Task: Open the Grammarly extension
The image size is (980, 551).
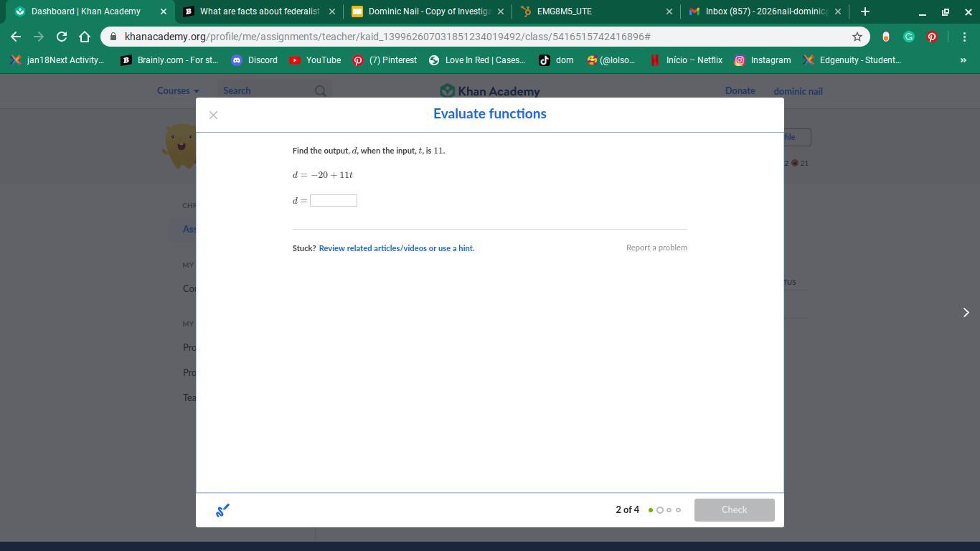Action: pos(909,37)
